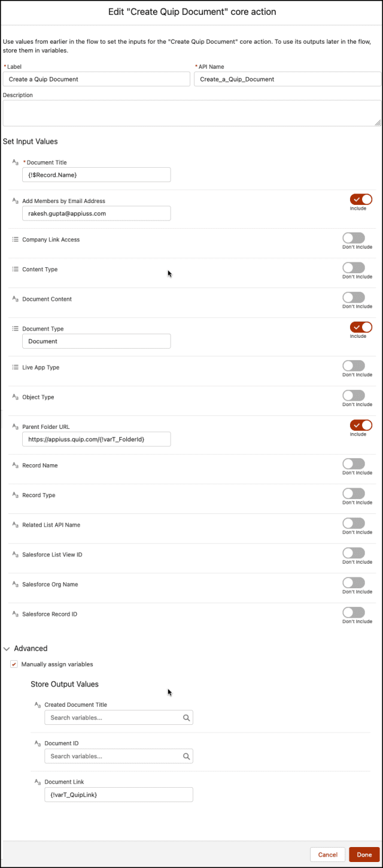Image resolution: width=383 pixels, height=868 pixels.
Task: Click text-type icon beside Parent Folder URL
Action: tap(16, 427)
